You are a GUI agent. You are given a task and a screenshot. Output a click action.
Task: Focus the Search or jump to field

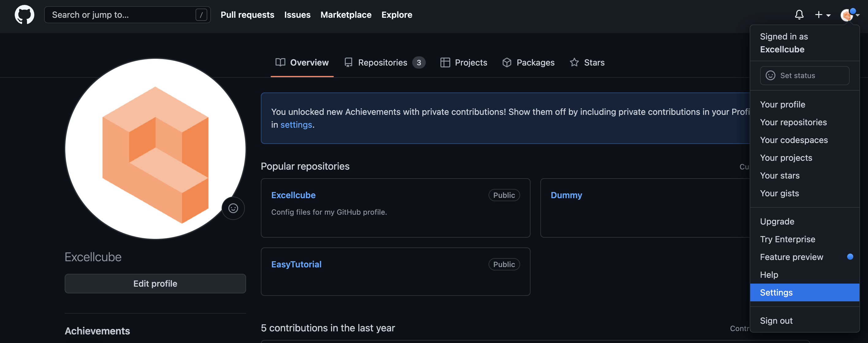coord(121,15)
